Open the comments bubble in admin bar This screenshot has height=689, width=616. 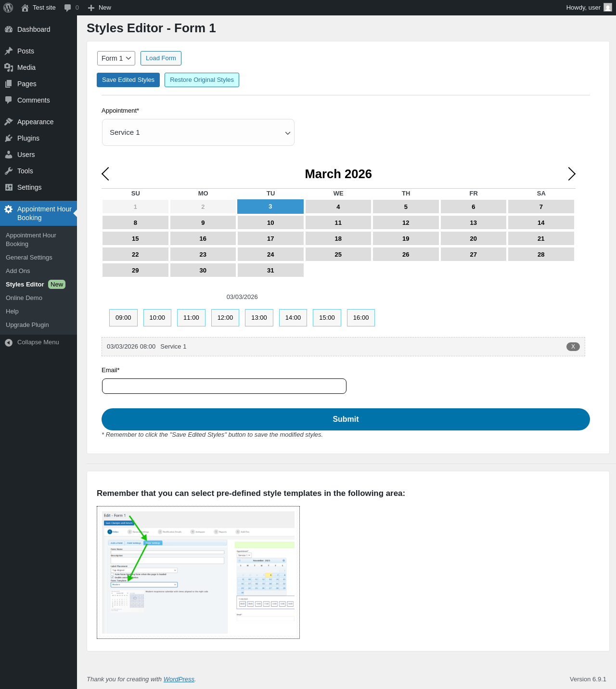pos(67,8)
